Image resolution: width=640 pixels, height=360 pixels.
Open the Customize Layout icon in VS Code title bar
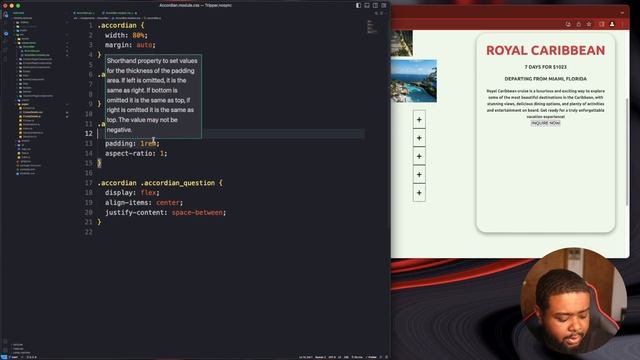384,5
